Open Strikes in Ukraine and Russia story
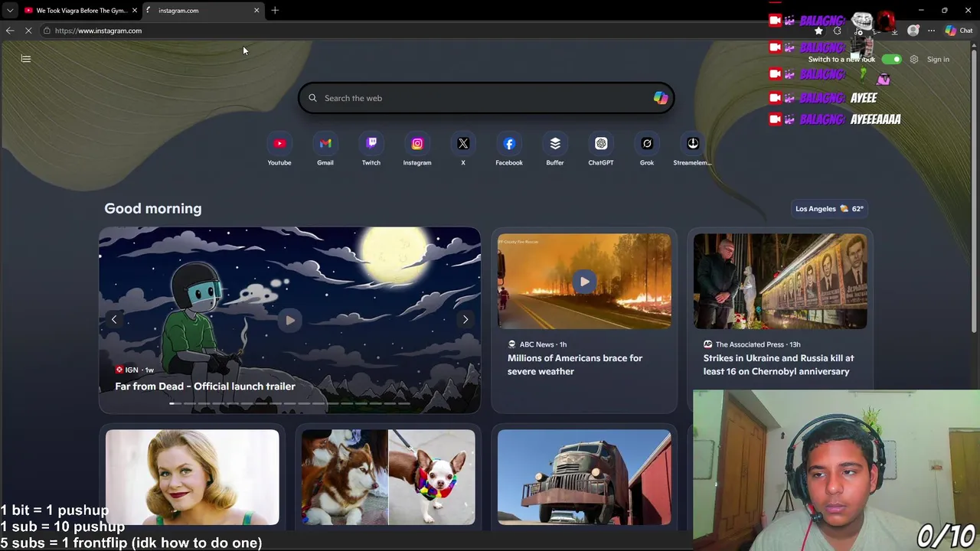The width and height of the screenshot is (980, 551). (779, 364)
